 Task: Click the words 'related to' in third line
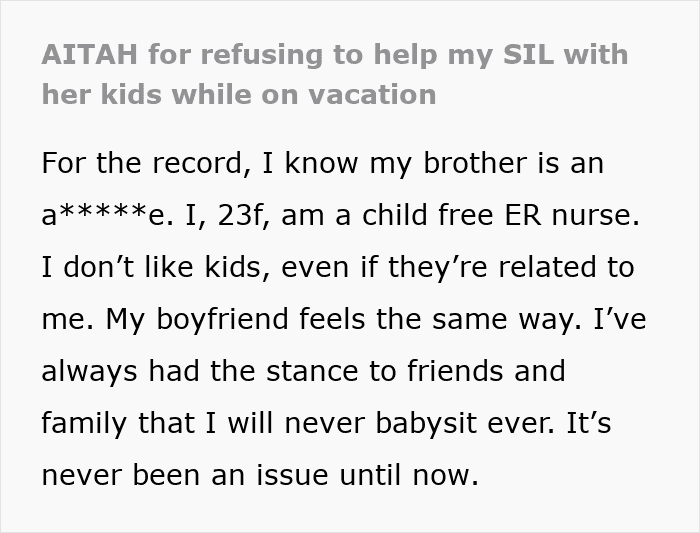[x=566, y=266]
